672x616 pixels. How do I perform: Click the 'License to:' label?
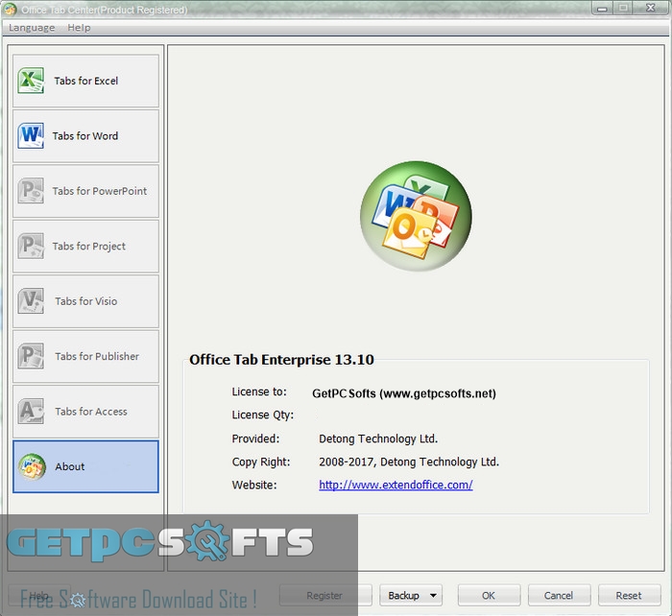pos(259,392)
